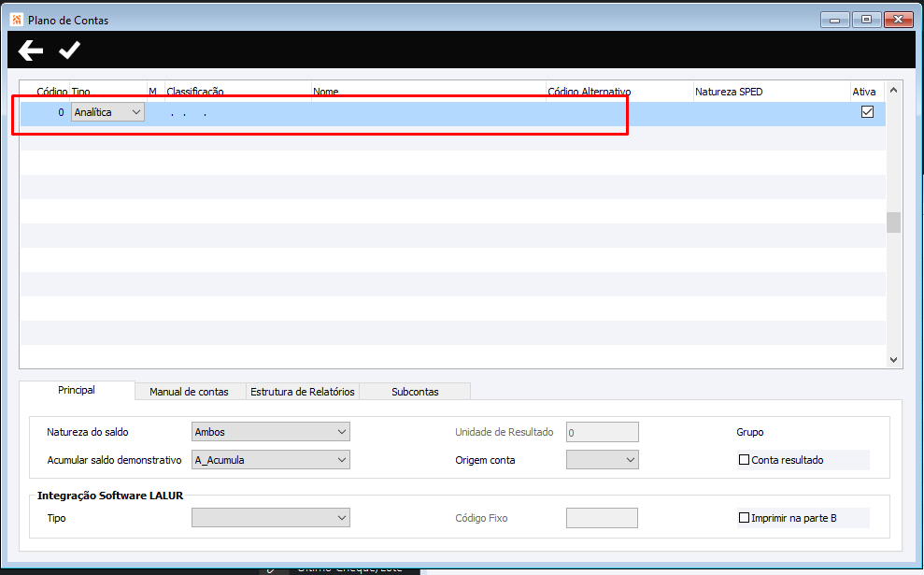Screen dimensions: 924x575
Task: Click the Plano de Contas app icon
Action: click(x=17, y=20)
